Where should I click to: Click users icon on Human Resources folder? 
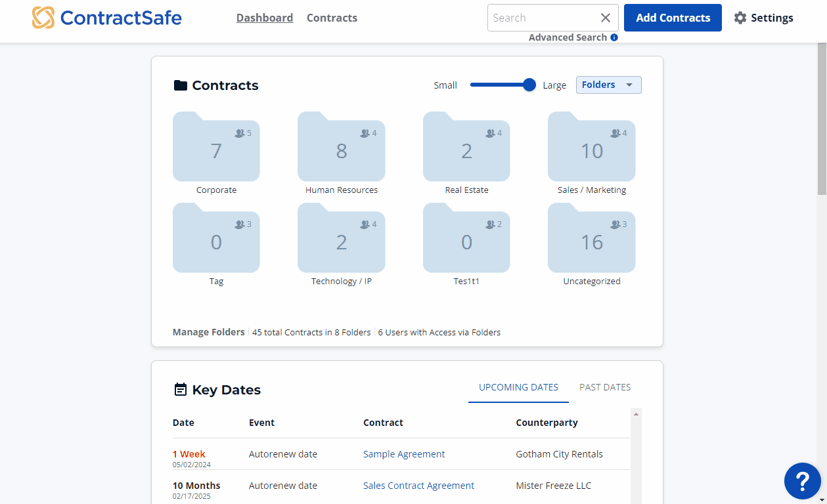coord(365,133)
